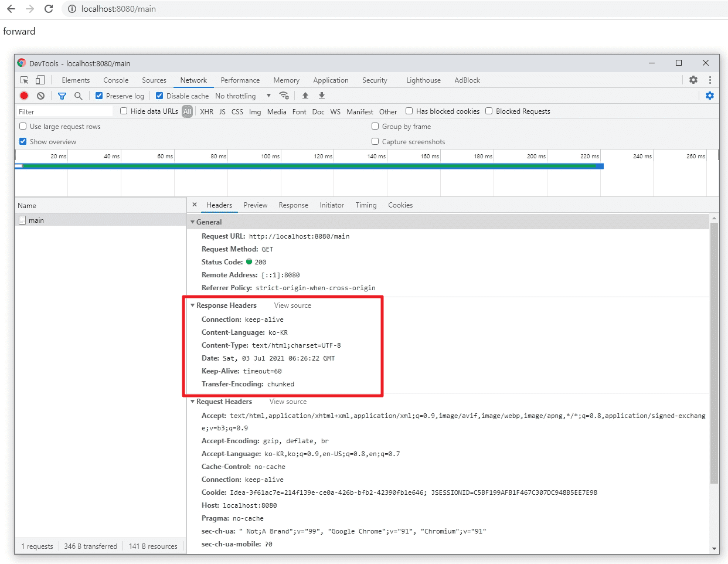728x564 pixels.
Task: Open network conditions wifi icon
Action: (284, 96)
